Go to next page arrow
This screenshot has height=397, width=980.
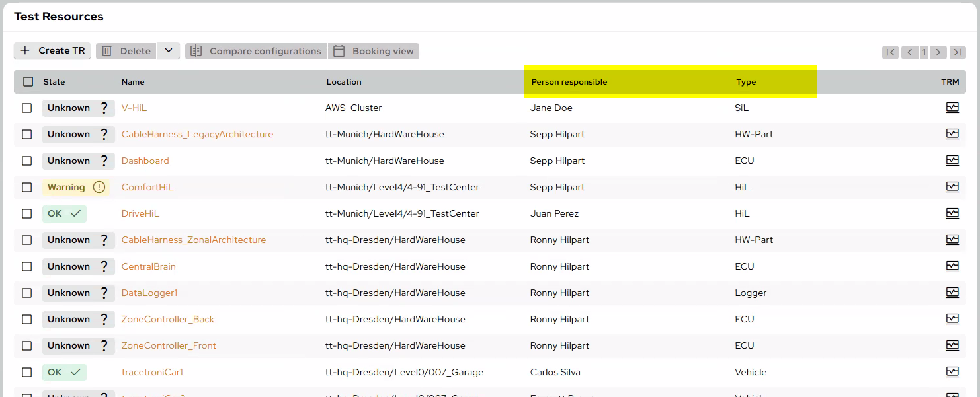pos(938,52)
